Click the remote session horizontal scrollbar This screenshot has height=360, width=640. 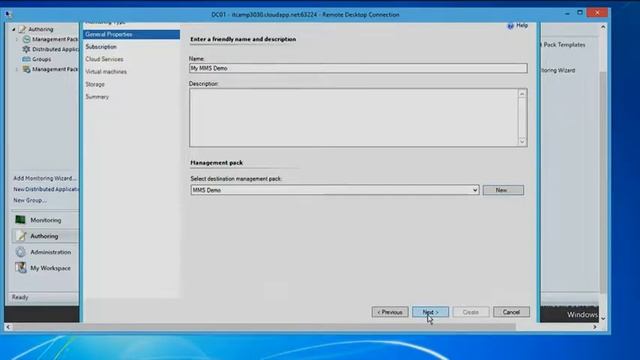pyautogui.click(x=264, y=327)
